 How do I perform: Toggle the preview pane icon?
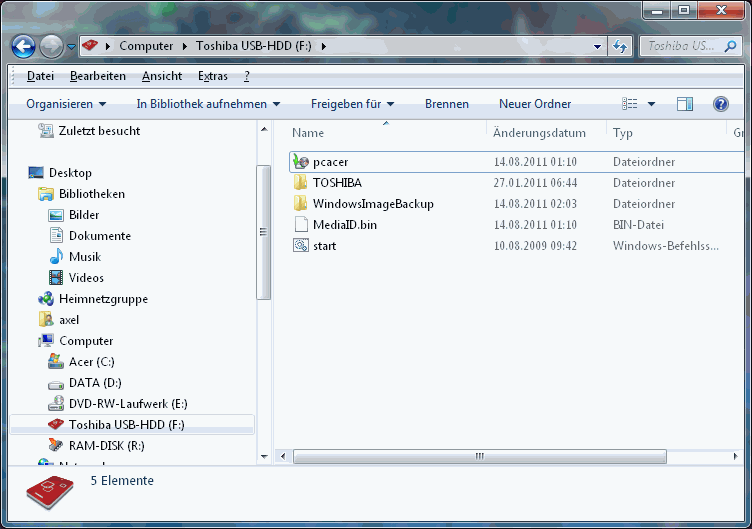point(685,104)
